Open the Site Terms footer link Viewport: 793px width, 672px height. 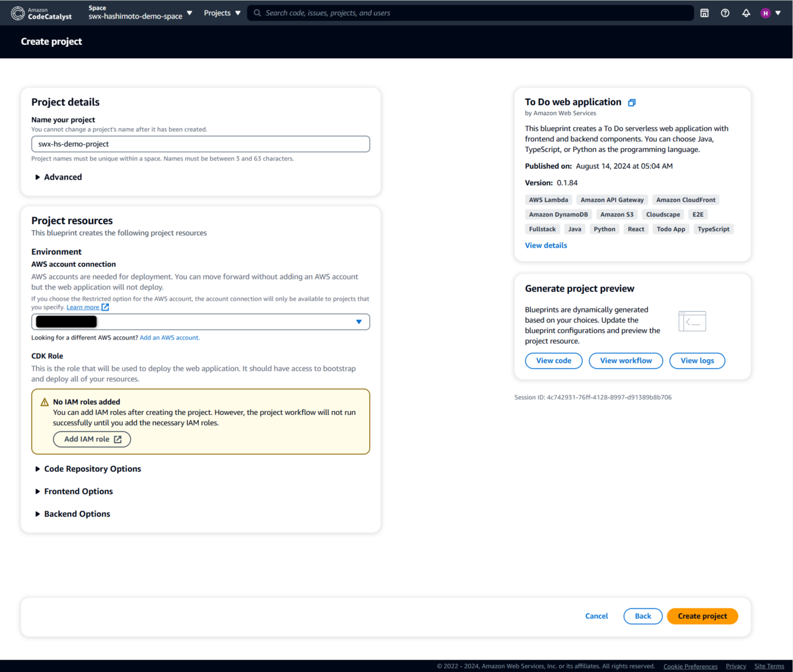pyautogui.click(x=769, y=666)
